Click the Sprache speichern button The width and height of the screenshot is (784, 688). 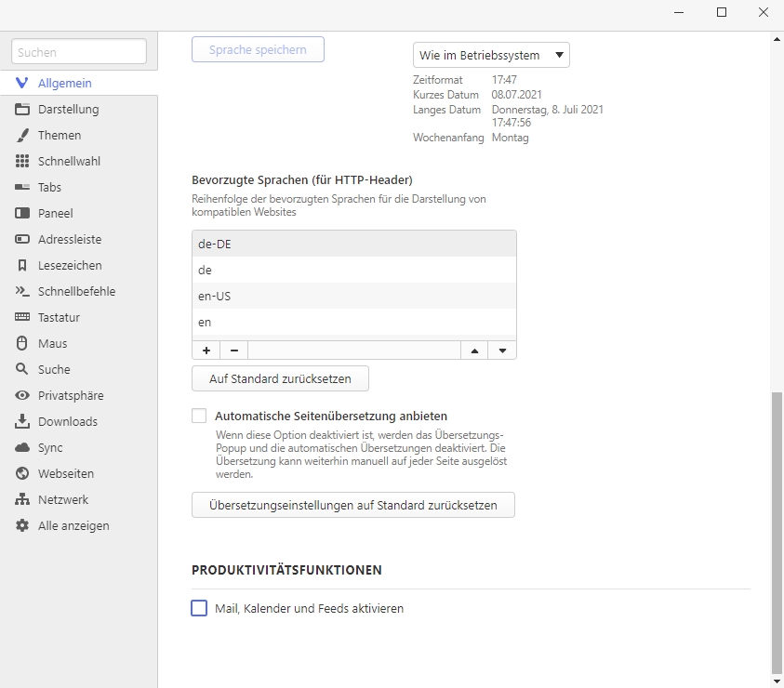pyautogui.click(x=258, y=49)
